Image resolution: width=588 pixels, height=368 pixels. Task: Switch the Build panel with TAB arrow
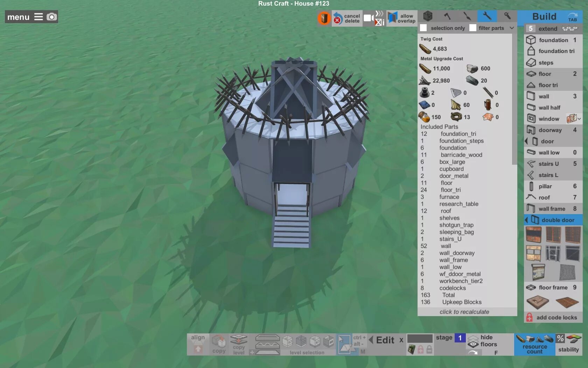[573, 17]
